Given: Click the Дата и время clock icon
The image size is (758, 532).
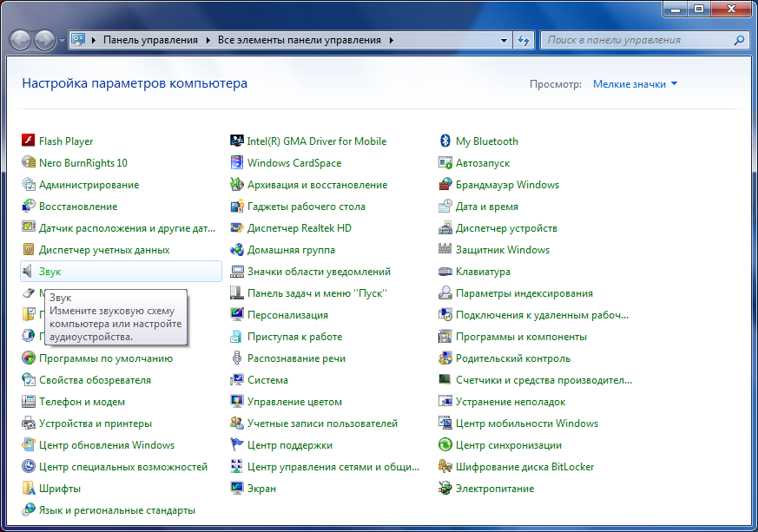Looking at the screenshot, I should pyautogui.click(x=445, y=206).
